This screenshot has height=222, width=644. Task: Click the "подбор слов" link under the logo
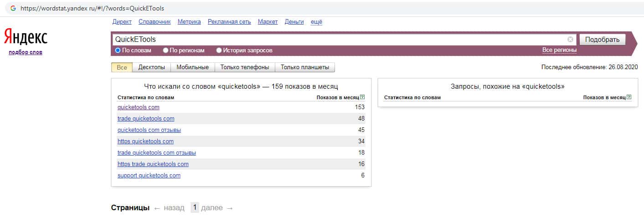point(26,52)
